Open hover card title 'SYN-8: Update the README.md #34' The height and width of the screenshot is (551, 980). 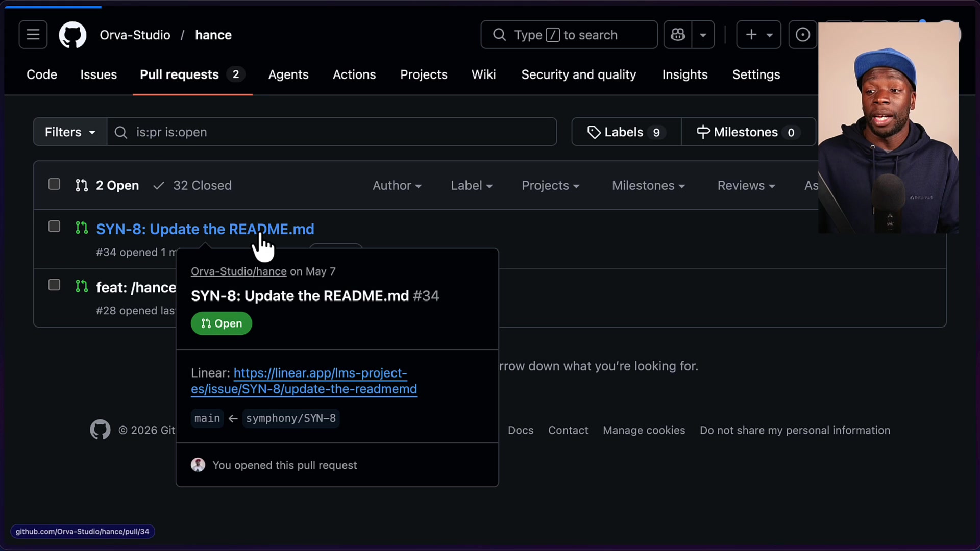click(315, 296)
